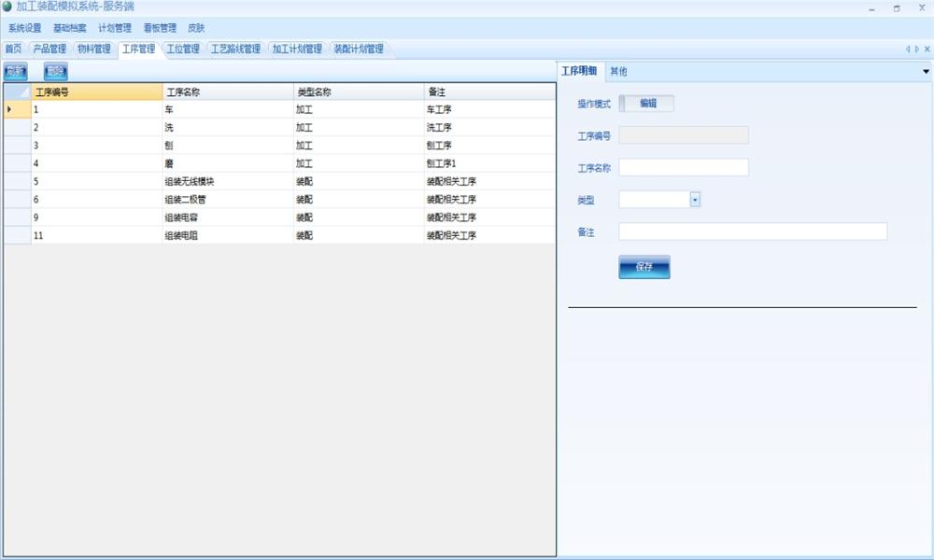Open the 皮肤 skin menu
Image resolution: width=934 pixels, height=560 pixels.
[196, 28]
